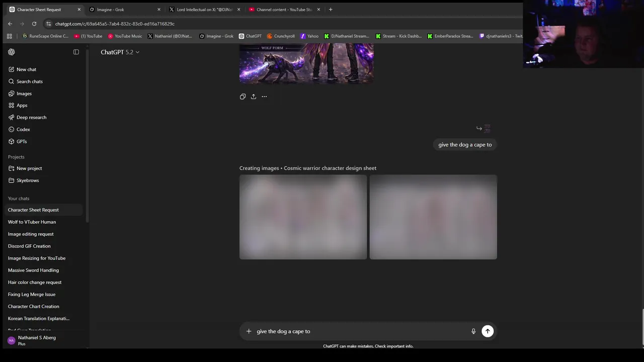Open Korean Translation Explanation chat
This screenshot has height=362, width=644.
click(43, 318)
